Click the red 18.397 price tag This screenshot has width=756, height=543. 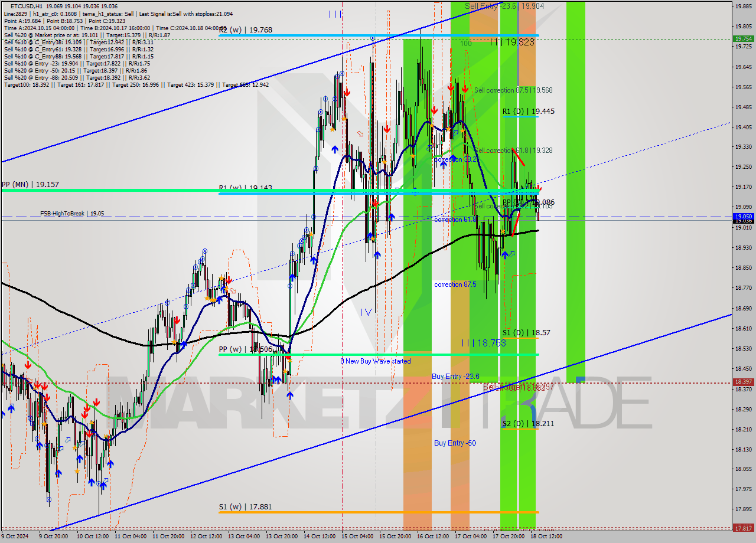743,382
